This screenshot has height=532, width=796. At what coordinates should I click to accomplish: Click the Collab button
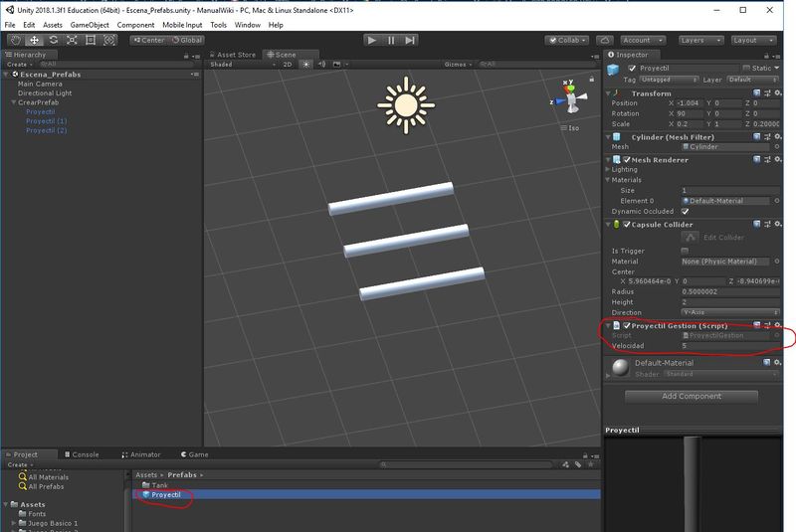pyautogui.click(x=567, y=40)
